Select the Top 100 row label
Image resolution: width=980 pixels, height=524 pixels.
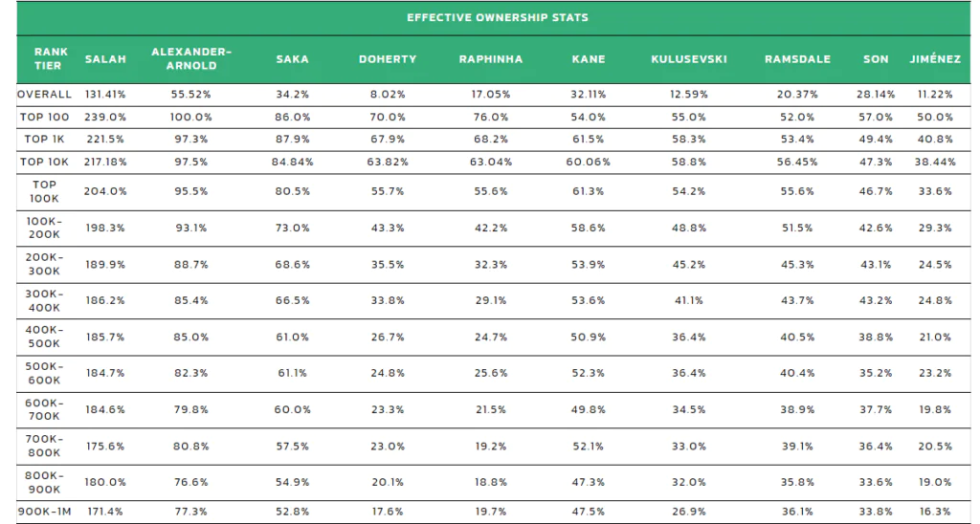[45, 117]
